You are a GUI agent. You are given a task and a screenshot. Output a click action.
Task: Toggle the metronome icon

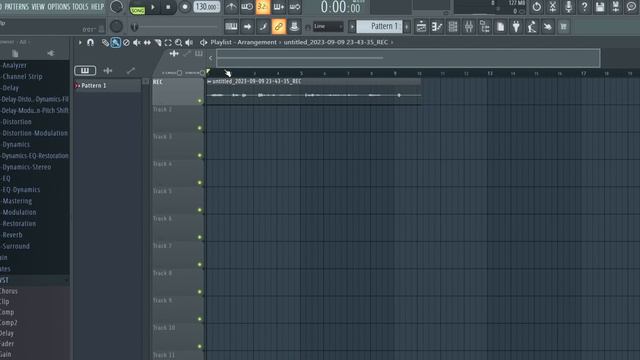pyautogui.click(x=231, y=7)
